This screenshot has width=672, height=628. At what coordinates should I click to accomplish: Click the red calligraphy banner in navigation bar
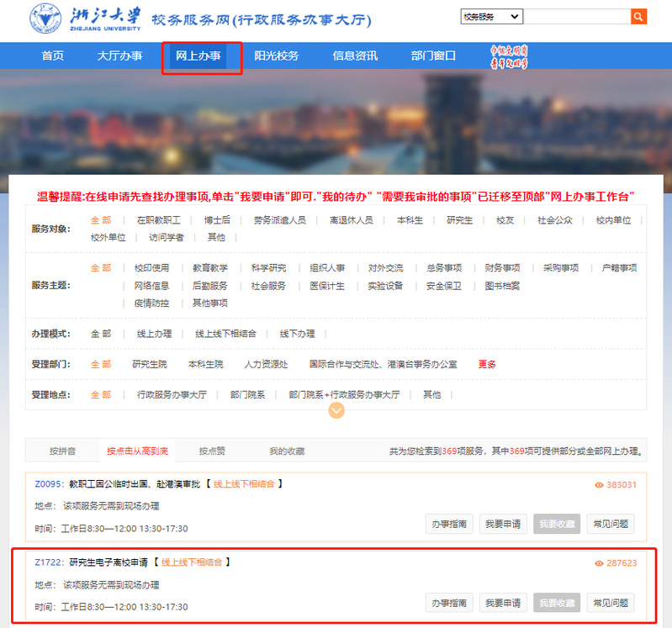click(x=509, y=56)
